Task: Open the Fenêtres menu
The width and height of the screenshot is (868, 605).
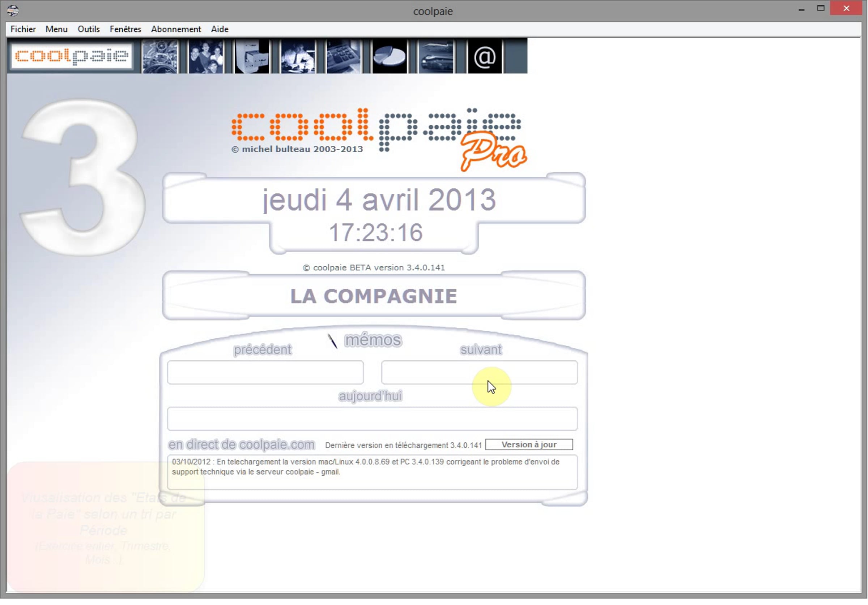Action: click(125, 29)
